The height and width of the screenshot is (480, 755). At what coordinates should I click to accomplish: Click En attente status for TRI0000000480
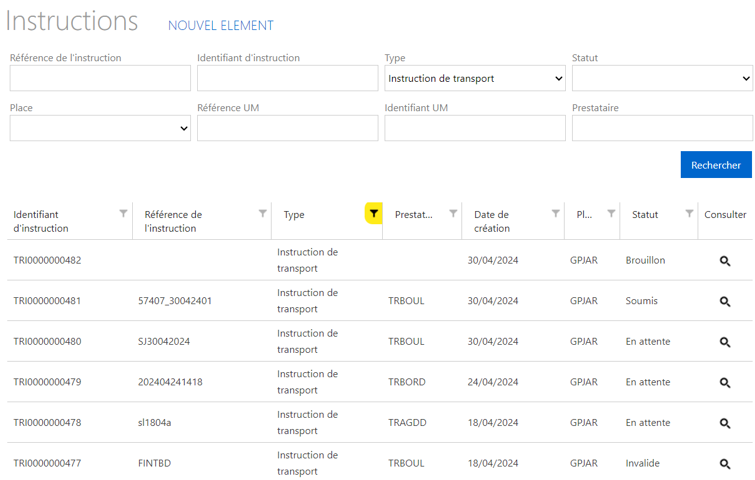(x=648, y=341)
